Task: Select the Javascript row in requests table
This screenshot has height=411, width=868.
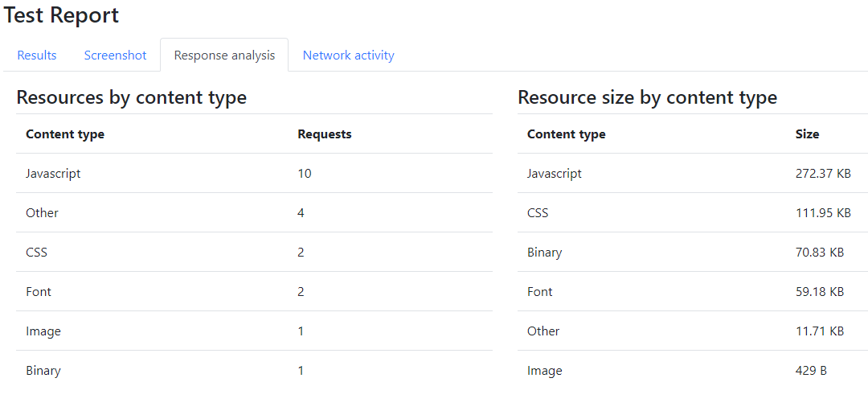Action: [x=254, y=174]
